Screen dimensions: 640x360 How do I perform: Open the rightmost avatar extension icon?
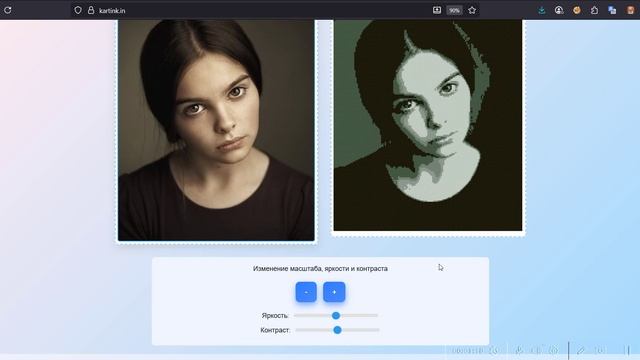tap(631, 11)
